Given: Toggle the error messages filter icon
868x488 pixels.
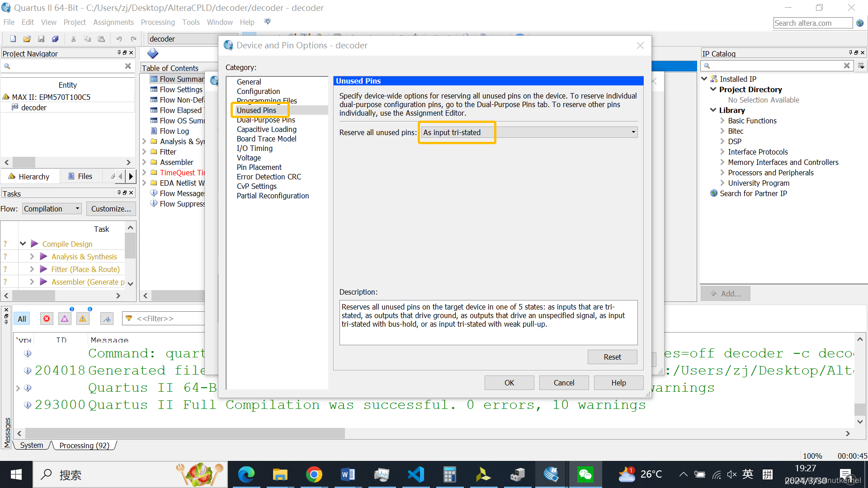Looking at the screenshot, I should [x=47, y=319].
